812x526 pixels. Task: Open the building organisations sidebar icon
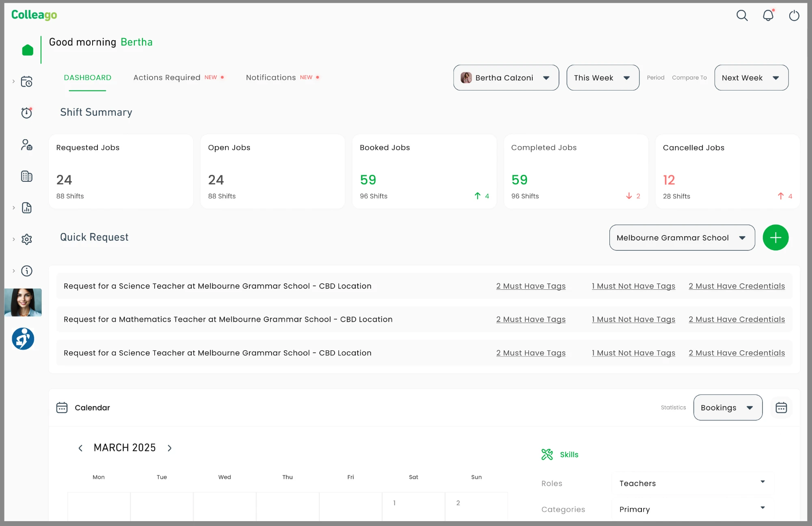pos(27,176)
